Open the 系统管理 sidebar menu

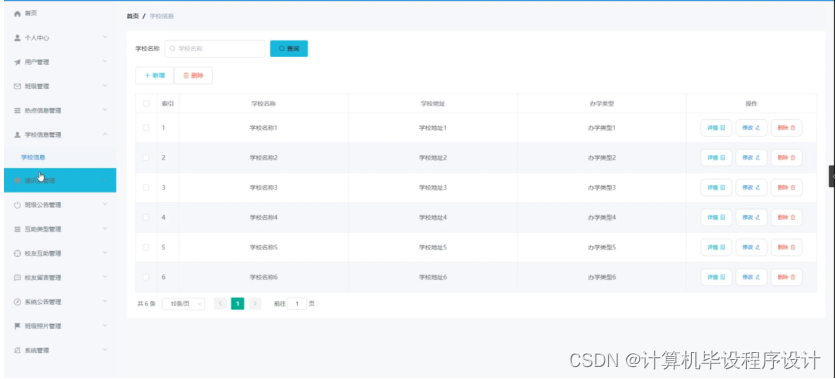(x=60, y=351)
